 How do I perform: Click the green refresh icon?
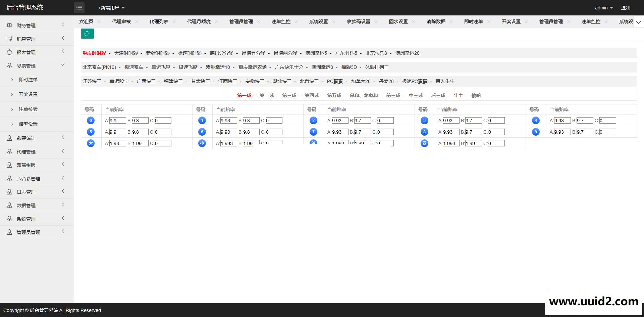[x=87, y=34]
